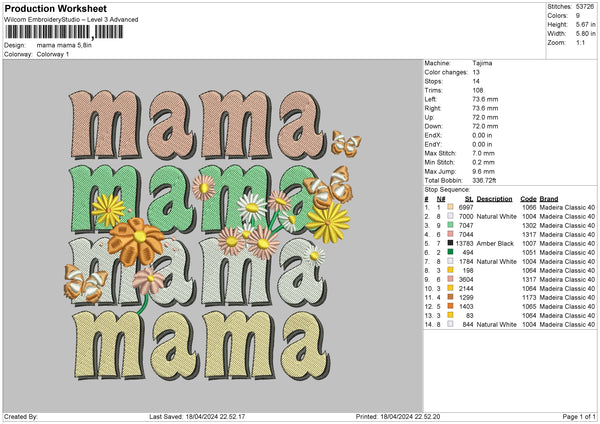Click stitch count 3604 in stop 9

(466, 279)
